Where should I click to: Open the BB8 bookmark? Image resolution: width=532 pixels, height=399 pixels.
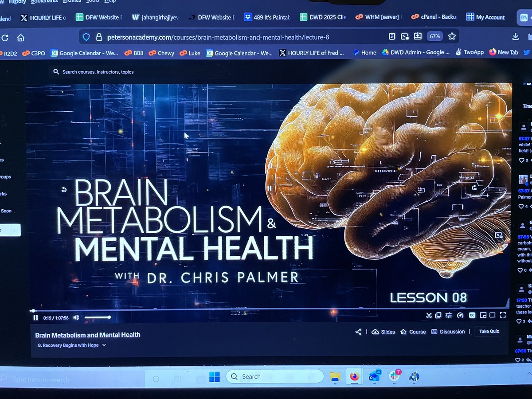[133, 53]
